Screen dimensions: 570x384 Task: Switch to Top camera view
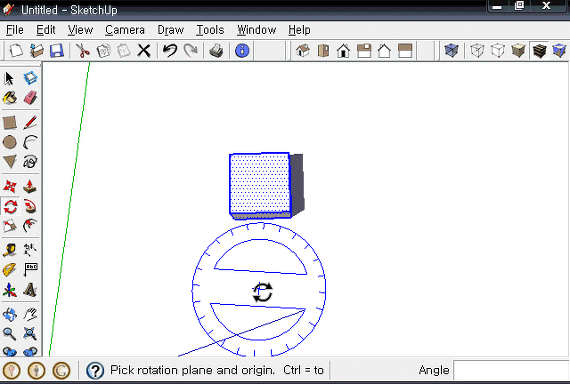pyautogui.click(x=323, y=51)
